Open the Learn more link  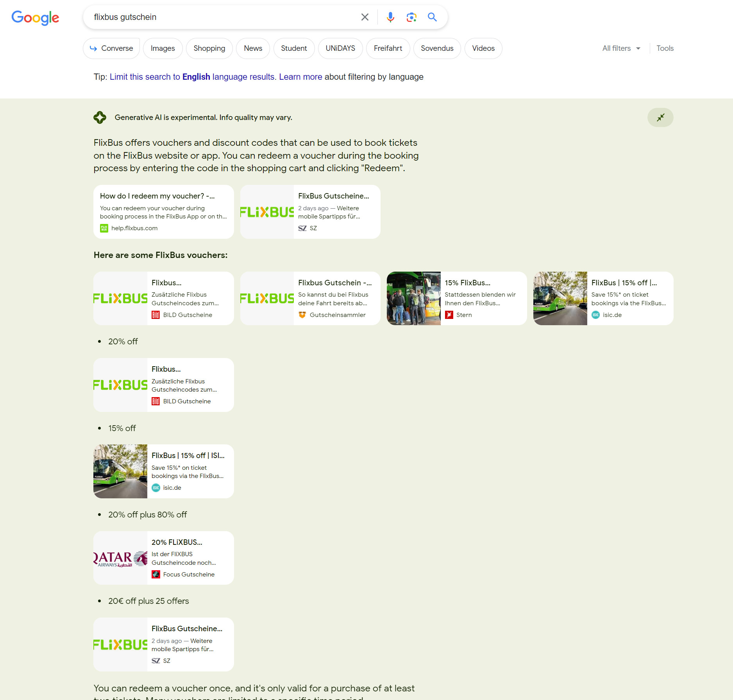(x=300, y=77)
